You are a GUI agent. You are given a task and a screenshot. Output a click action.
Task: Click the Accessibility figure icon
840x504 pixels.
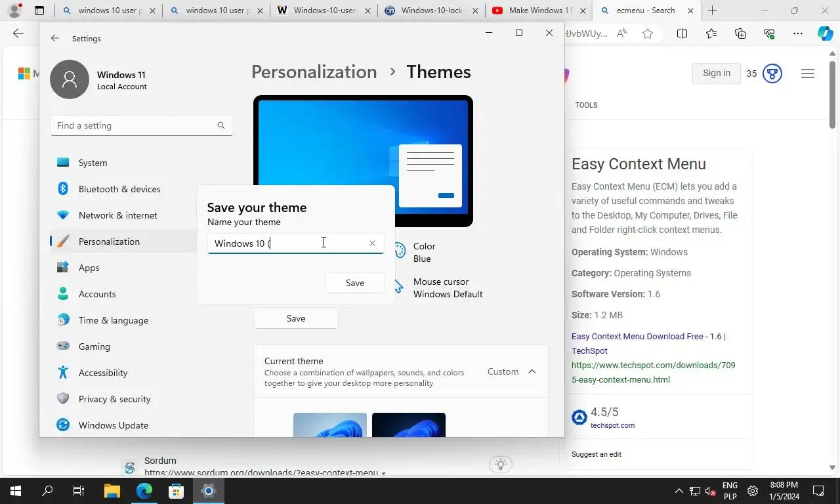pos(63,373)
